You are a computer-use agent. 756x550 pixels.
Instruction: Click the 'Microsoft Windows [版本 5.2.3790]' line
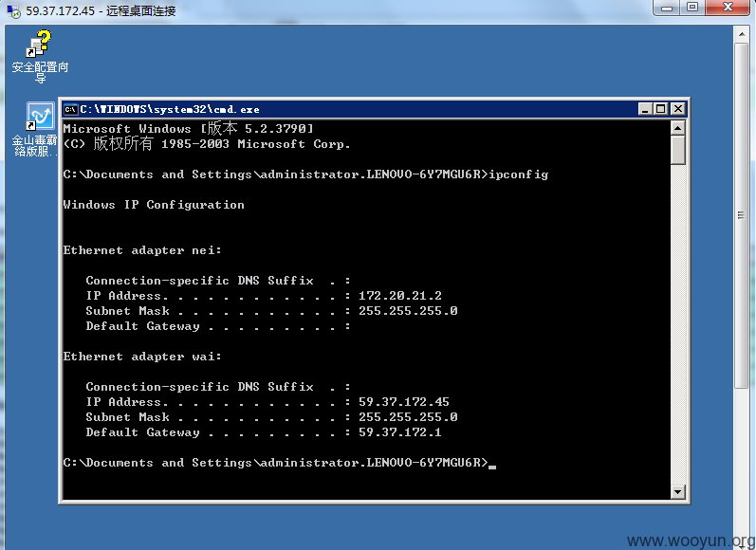189,129
